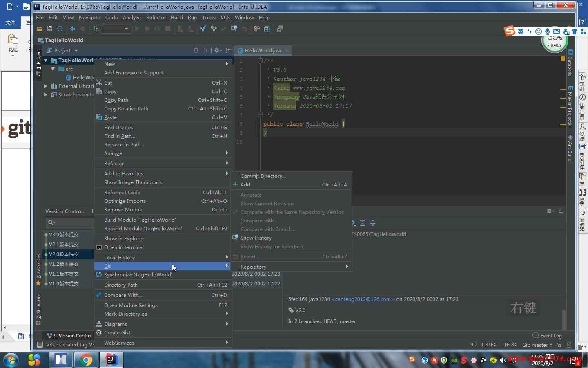Close the HelloWorld.java editor tab
Screen dimensions: 588x368
pyautogui.click(x=287, y=50)
